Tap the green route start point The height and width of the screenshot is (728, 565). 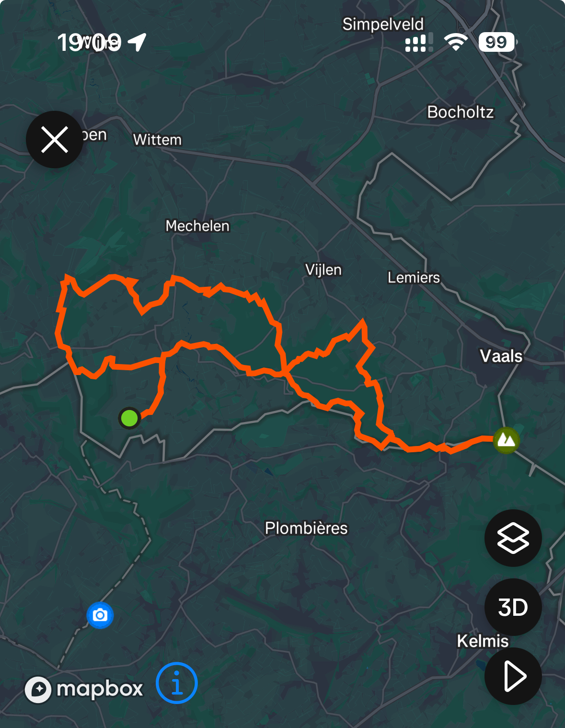pyautogui.click(x=129, y=418)
